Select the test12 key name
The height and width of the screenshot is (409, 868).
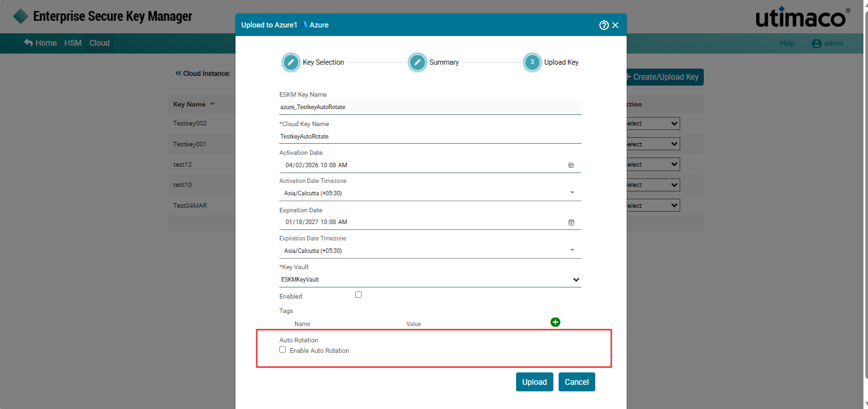pos(182,165)
